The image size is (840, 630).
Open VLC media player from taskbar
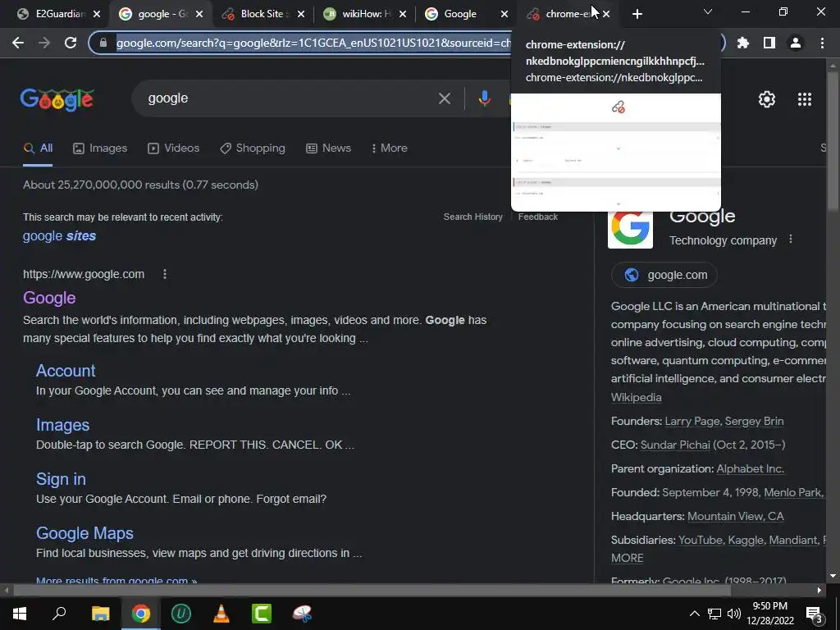(x=221, y=614)
